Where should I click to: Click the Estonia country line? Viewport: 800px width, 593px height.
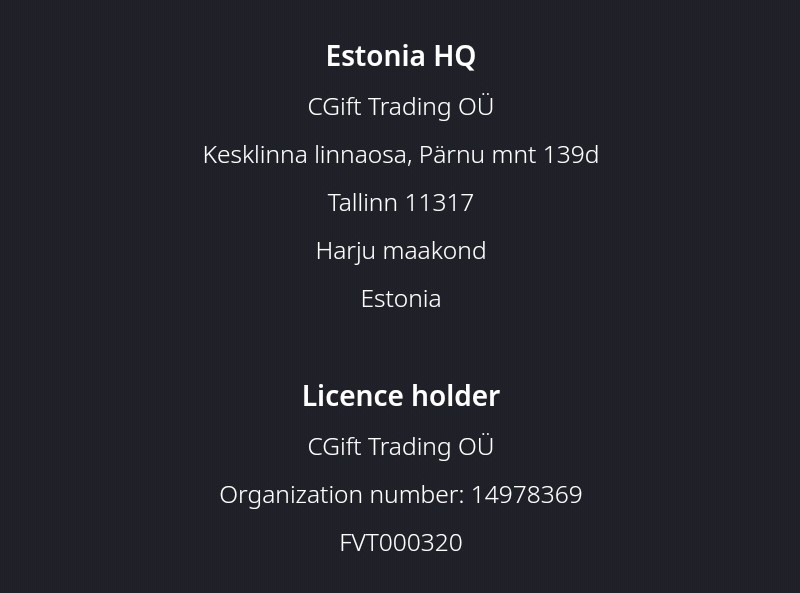click(x=400, y=299)
